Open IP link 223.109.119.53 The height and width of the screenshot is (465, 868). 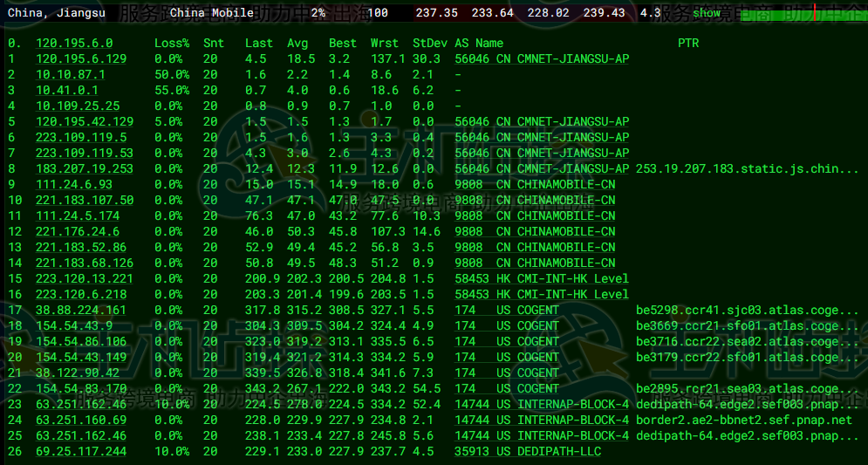click(x=85, y=153)
